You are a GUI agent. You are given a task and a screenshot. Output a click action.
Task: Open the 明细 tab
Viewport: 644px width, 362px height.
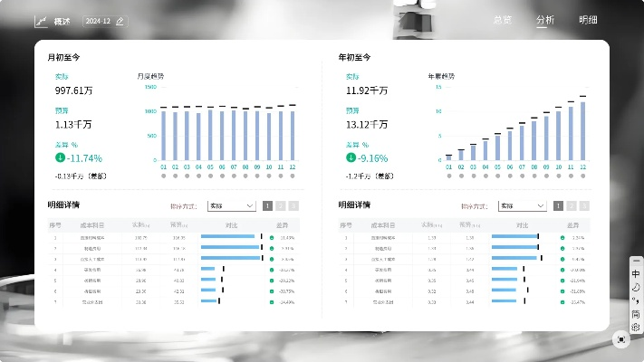click(588, 20)
